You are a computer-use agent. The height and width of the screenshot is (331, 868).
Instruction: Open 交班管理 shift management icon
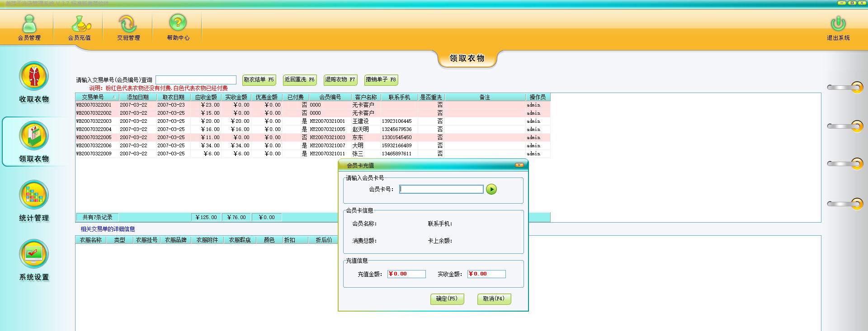point(128,28)
